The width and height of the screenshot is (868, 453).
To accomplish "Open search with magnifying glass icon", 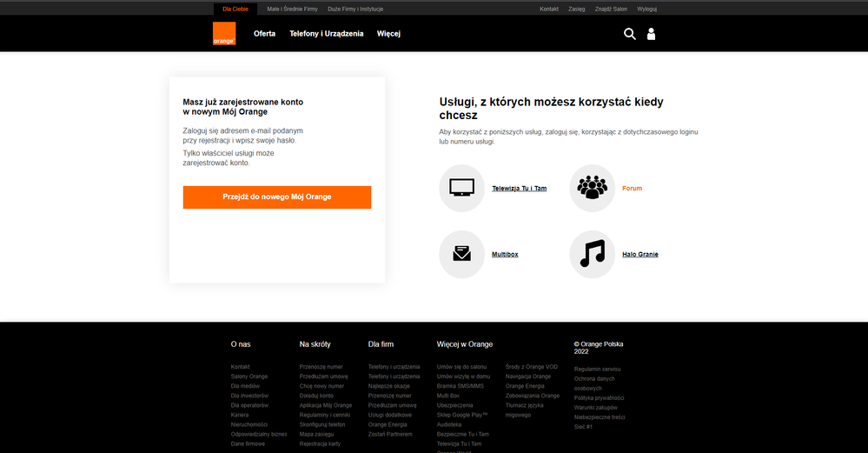I will [630, 34].
